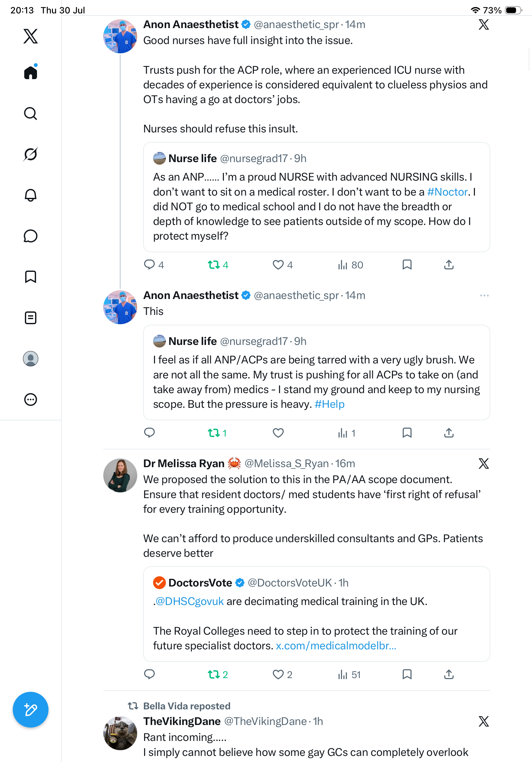Follow the x.com/medicalmodelbr link
Screen dimensions: 532x762
click(x=336, y=646)
